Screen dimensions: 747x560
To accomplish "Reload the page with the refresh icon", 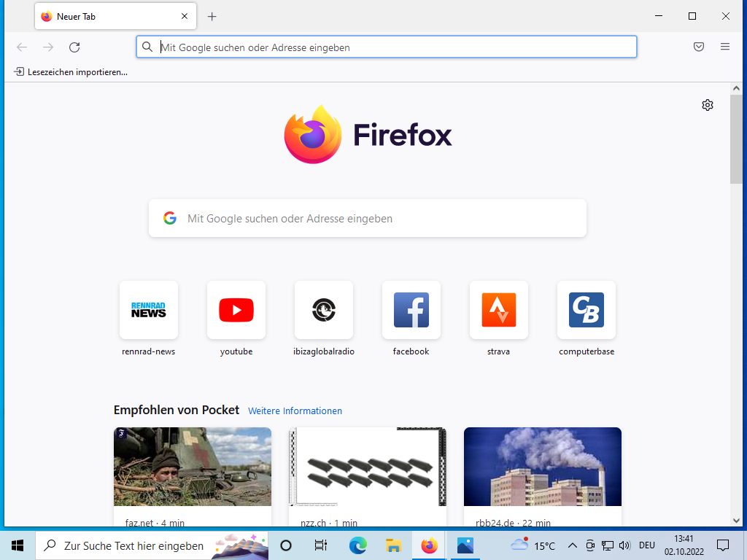I will click(x=74, y=47).
